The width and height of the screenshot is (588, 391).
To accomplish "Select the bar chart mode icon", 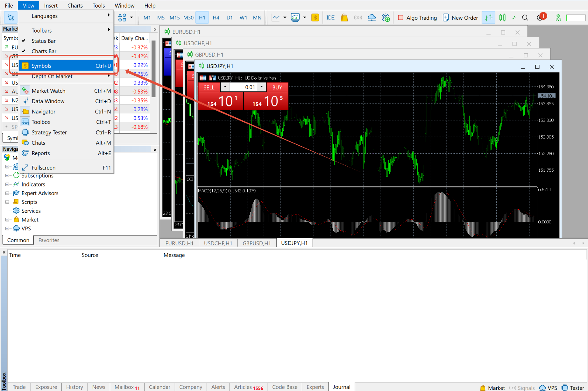I will (x=488, y=18).
